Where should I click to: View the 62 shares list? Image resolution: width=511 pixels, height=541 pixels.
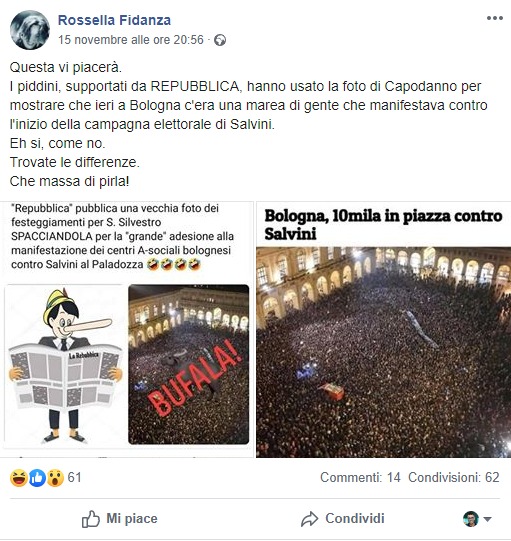tap(454, 478)
